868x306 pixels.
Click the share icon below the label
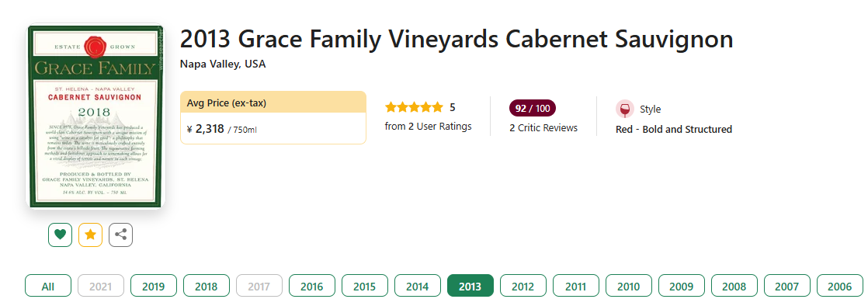coord(120,235)
